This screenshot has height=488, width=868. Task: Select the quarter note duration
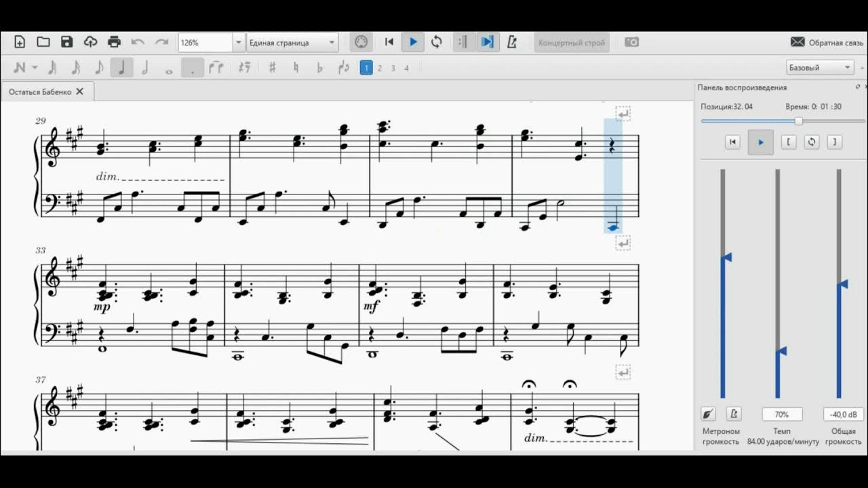(x=122, y=67)
